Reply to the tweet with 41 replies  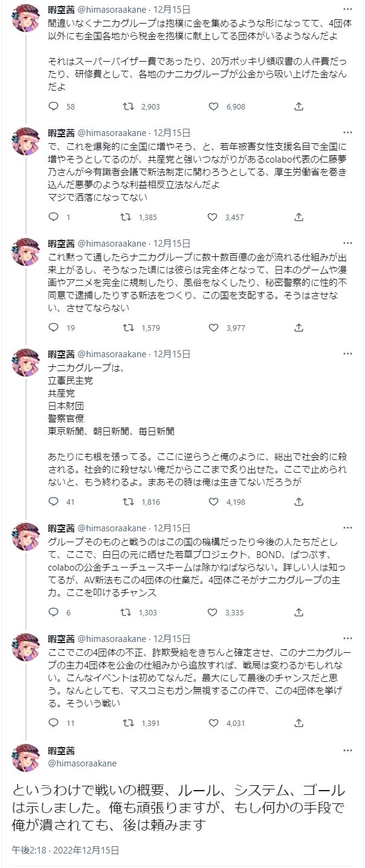point(53,501)
